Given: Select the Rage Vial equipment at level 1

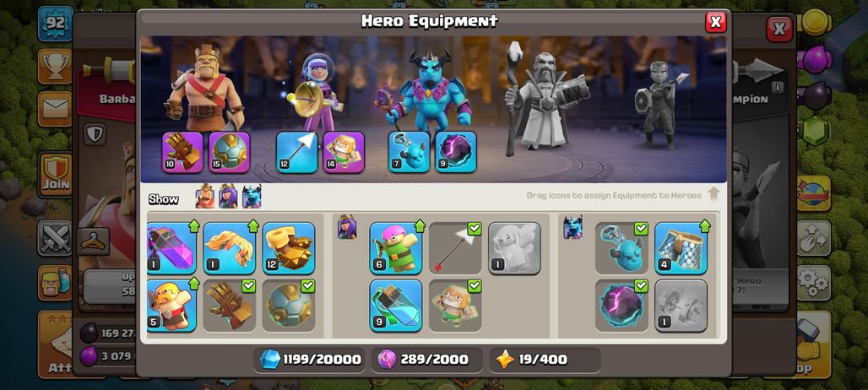Looking at the screenshot, I should point(172,248).
